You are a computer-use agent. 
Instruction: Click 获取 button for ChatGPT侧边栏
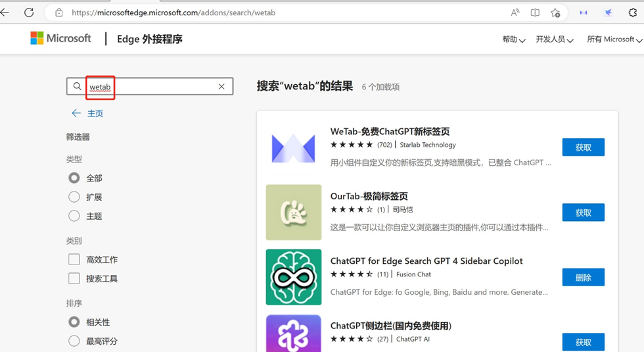[584, 342]
